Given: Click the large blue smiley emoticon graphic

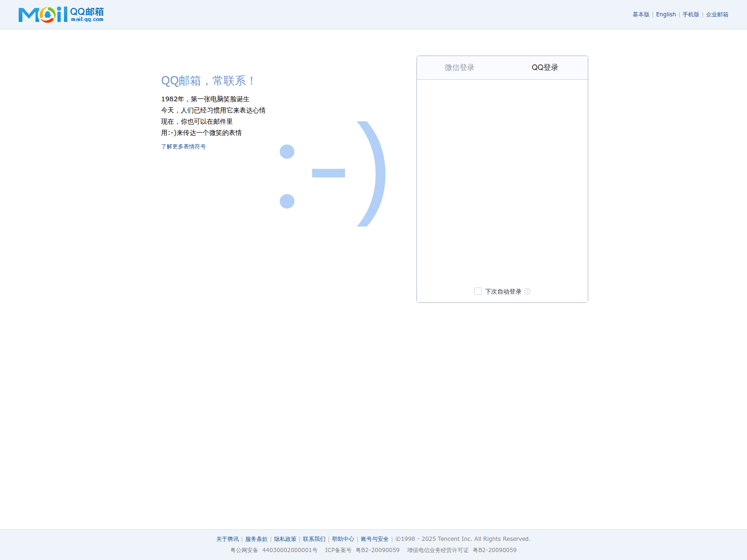Looking at the screenshot, I should pyautogui.click(x=332, y=174).
